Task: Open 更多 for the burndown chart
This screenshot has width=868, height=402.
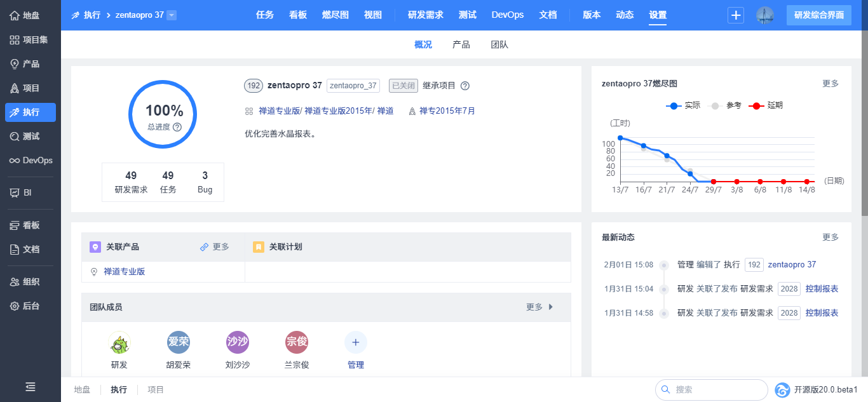Action: [x=831, y=83]
